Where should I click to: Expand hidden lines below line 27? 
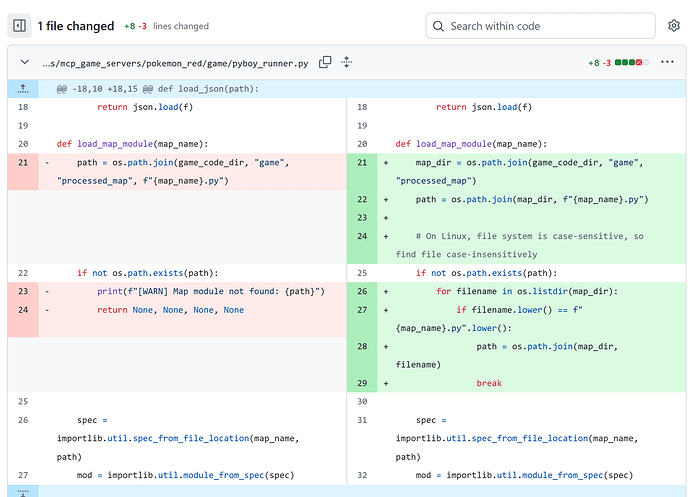[x=23, y=492]
